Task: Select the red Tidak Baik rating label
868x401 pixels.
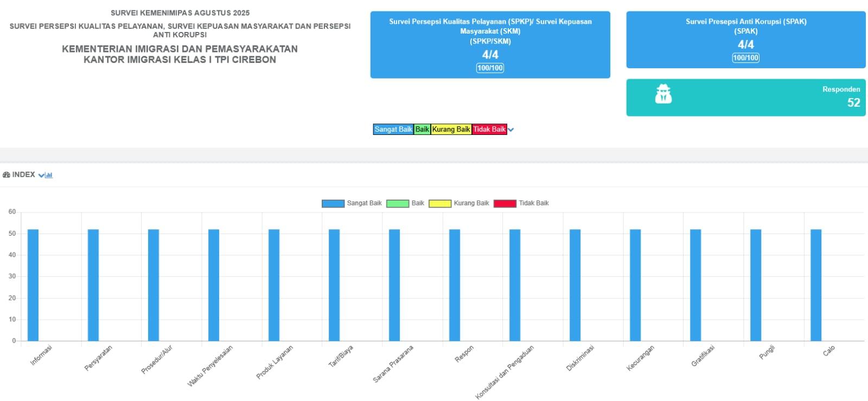Action: pyautogui.click(x=489, y=130)
